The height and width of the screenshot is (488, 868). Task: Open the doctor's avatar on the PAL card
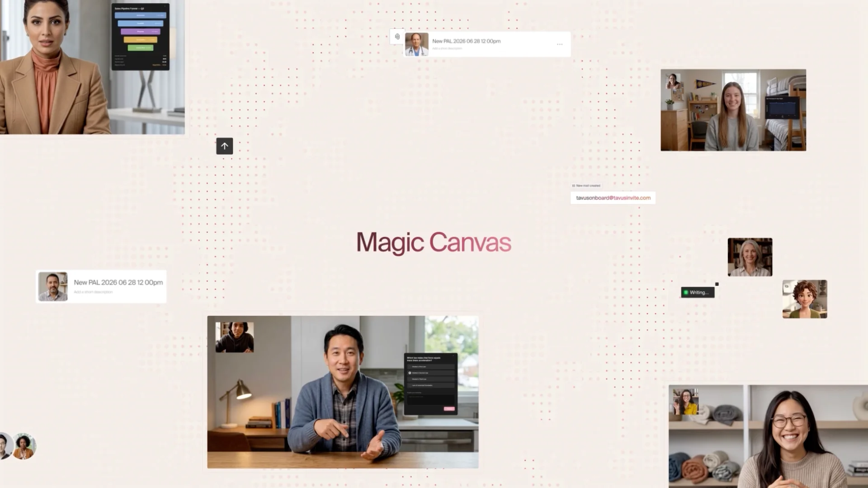[416, 44]
